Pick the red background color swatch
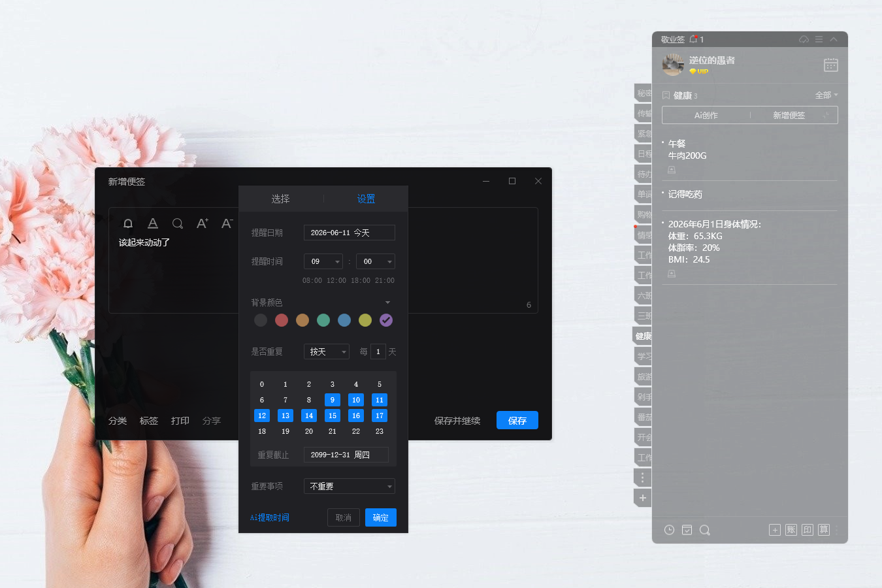The height and width of the screenshot is (588, 882). click(x=282, y=320)
